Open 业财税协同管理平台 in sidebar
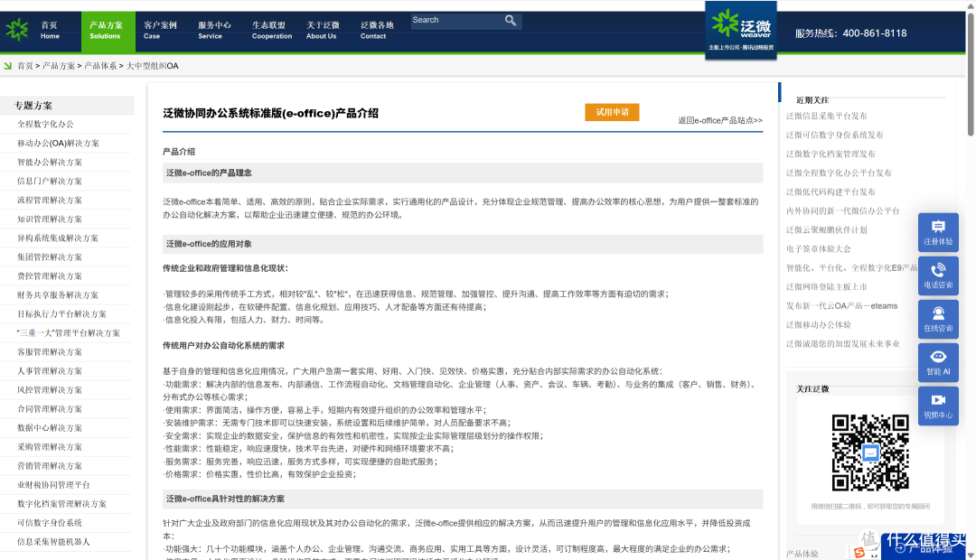This screenshot has height=560, width=976. click(53, 485)
